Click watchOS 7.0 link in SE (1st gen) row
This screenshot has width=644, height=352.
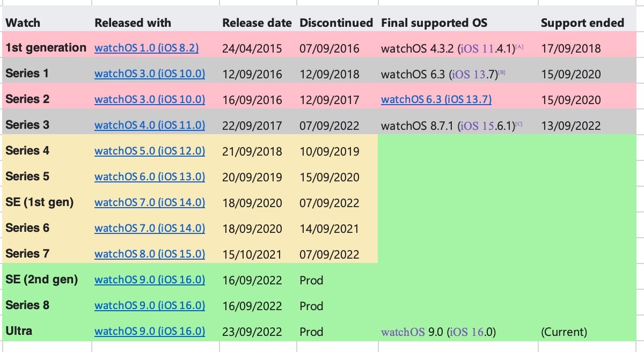point(150,202)
